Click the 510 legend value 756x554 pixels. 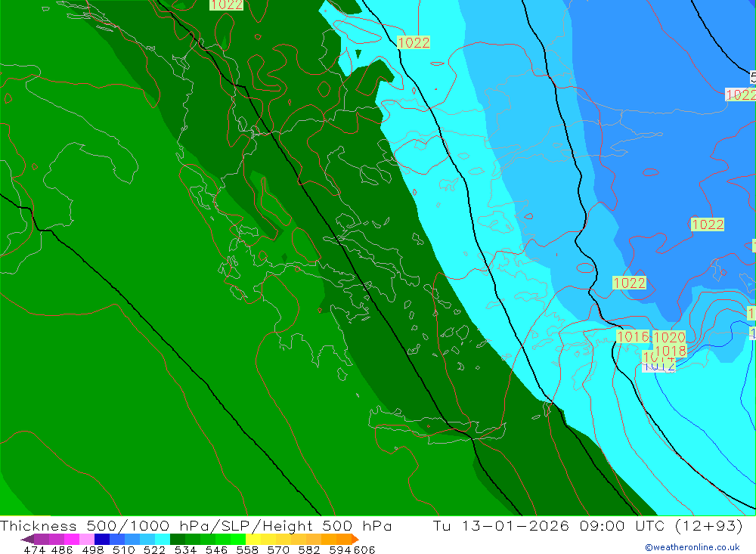(123, 549)
